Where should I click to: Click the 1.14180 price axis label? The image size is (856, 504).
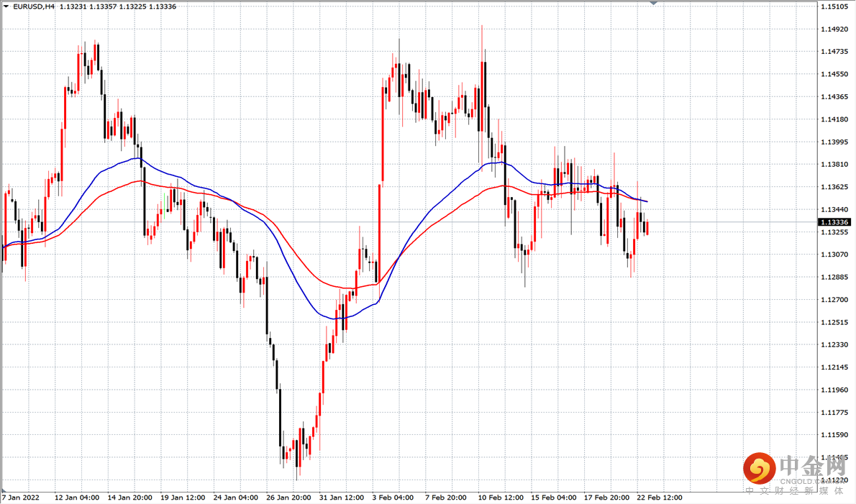coord(834,119)
